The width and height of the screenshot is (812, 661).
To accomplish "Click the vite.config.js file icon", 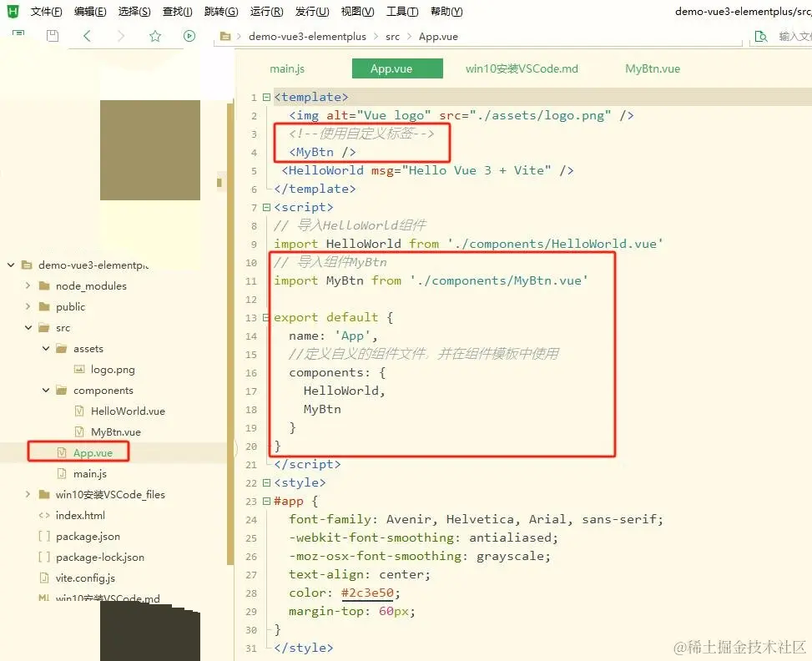I will (44, 578).
